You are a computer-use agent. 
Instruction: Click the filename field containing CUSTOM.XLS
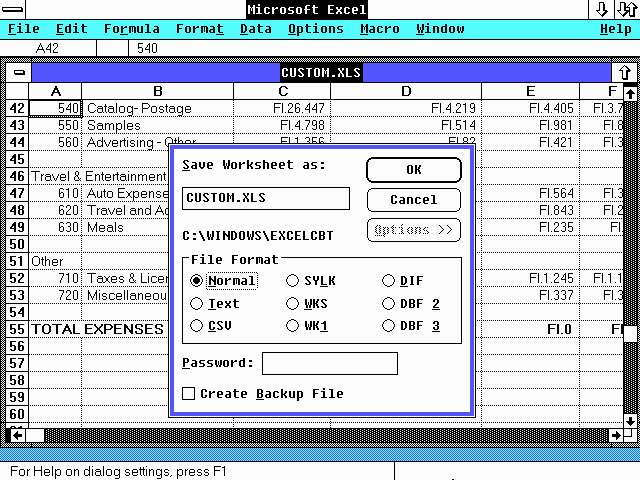266,198
